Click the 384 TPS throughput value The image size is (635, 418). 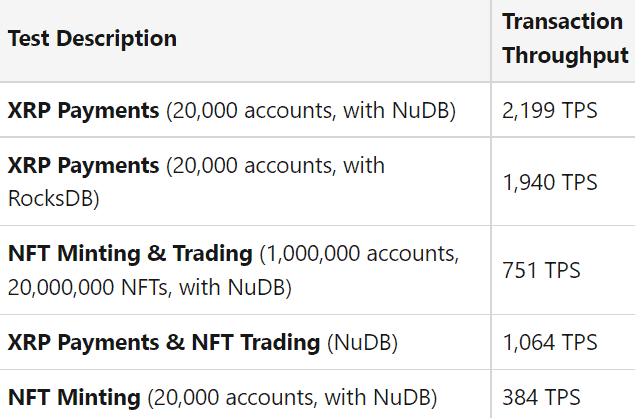(541, 397)
